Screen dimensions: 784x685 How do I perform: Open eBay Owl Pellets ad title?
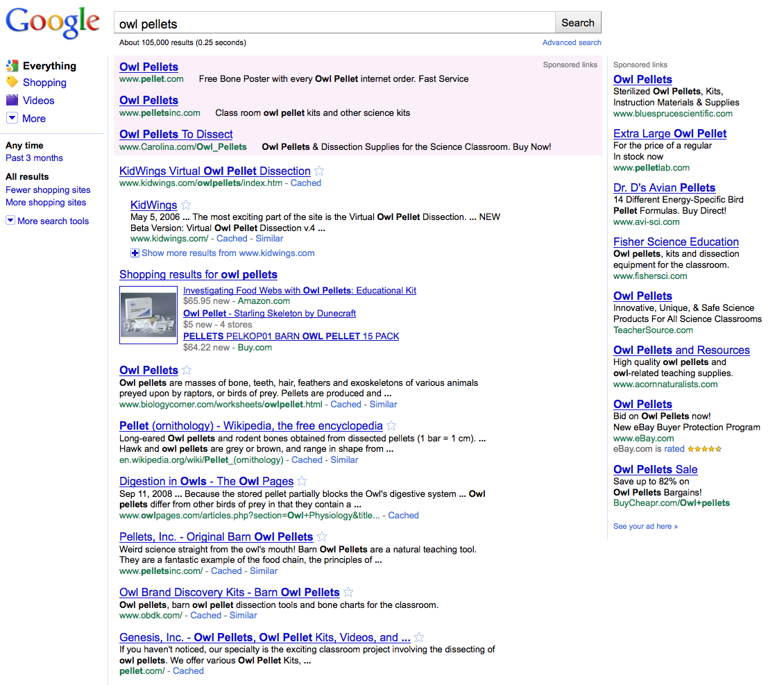(x=642, y=404)
